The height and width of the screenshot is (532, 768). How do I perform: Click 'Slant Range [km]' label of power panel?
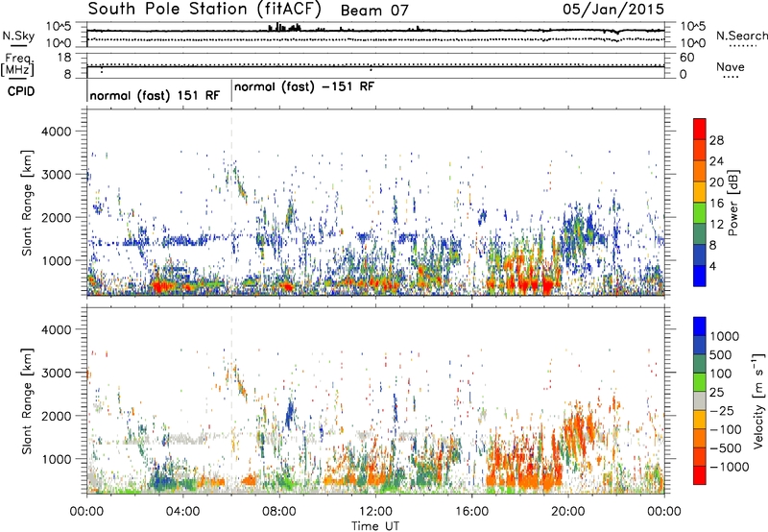coord(27,203)
